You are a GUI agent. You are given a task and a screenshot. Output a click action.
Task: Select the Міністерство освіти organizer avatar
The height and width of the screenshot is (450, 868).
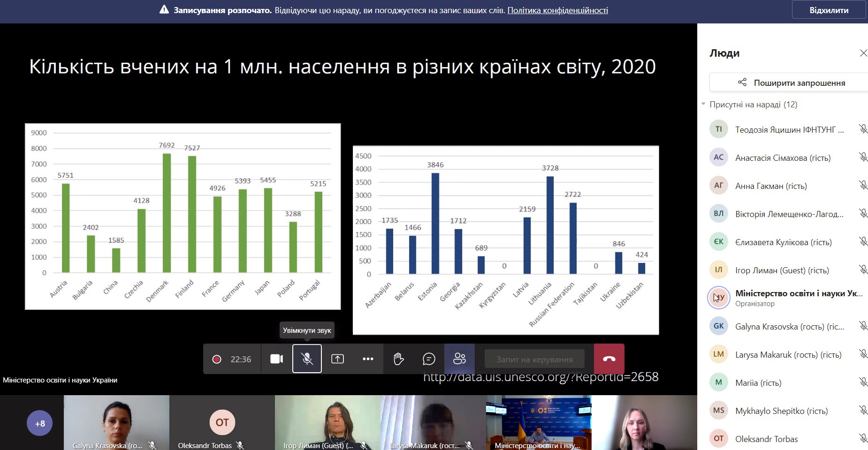(x=719, y=298)
